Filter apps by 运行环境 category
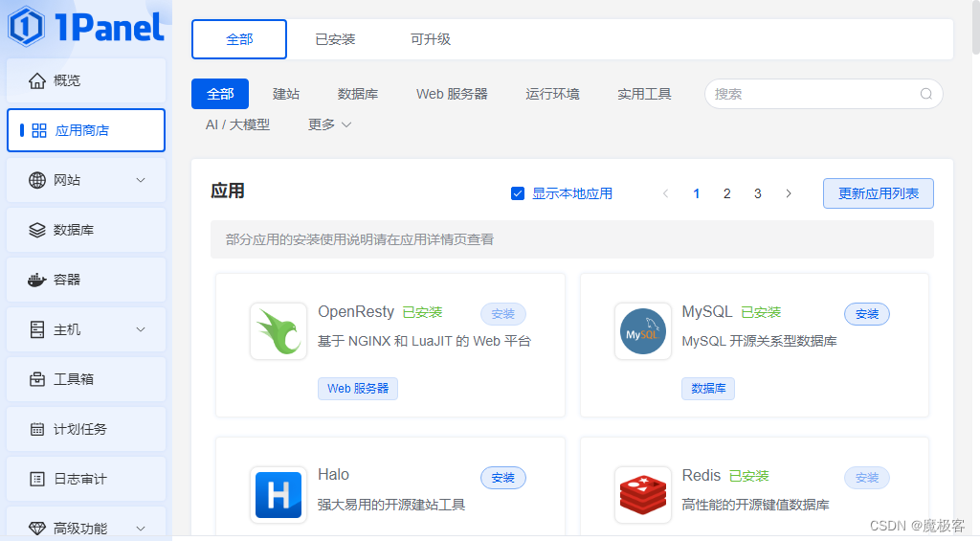 click(x=552, y=94)
